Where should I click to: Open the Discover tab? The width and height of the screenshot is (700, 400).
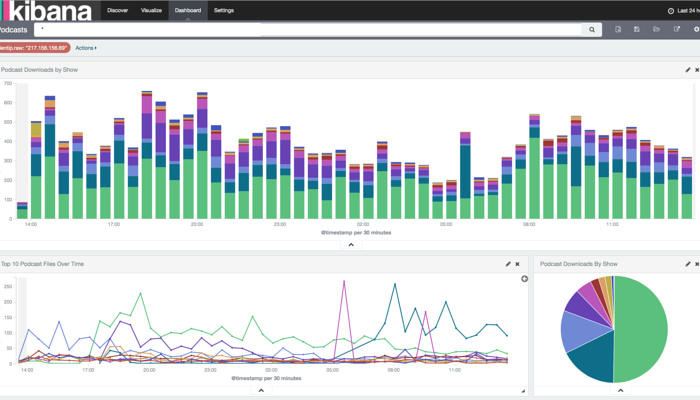point(117,10)
